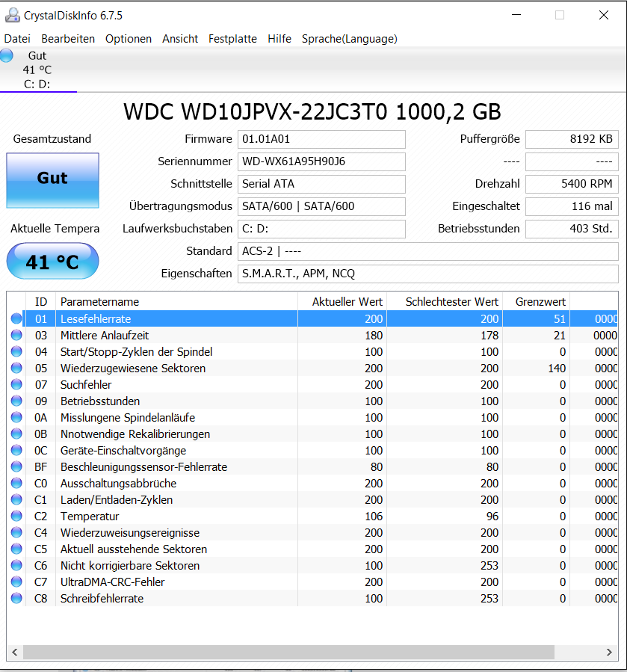Minimize the CrystalDiskInfo window
Screen dimensions: 627x672
tap(516, 15)
